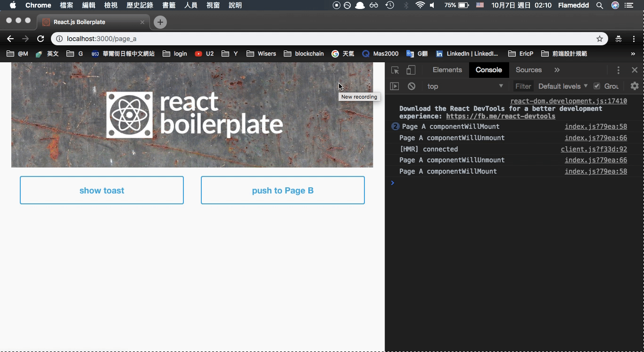The width and height of the screenshot is (644, 352).
Task: Open the LinkedIn bookmark
Action: [467, 54]
